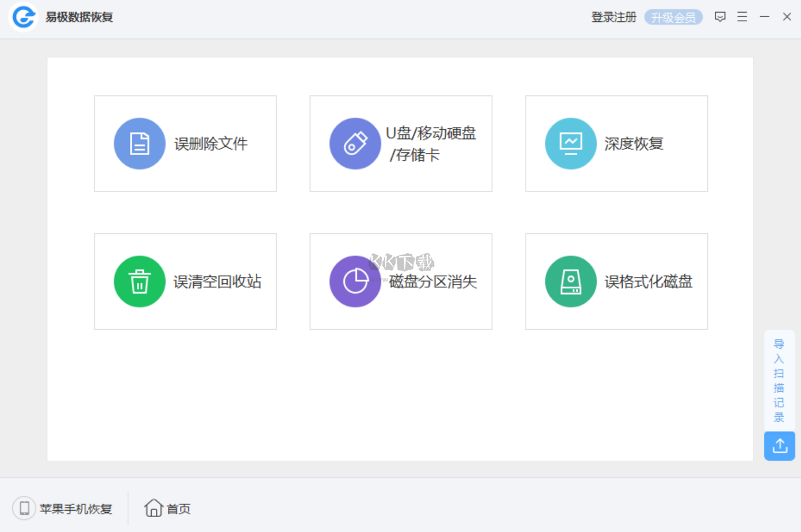The height and width of the screenshot is (532, 801).
Task: Select the 误清空回收站 recovery card
Action: [x=185, y=282]
